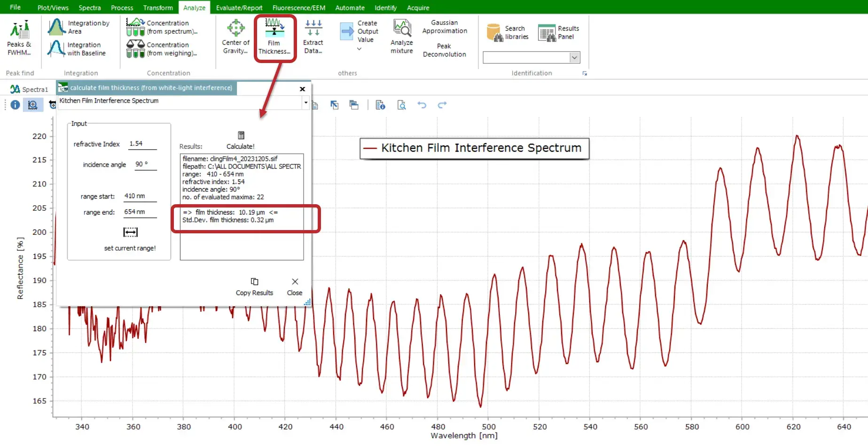Switch to the Identify tab
The height and width of the screenshot is (446, 868).
click(x=385, y=8)
